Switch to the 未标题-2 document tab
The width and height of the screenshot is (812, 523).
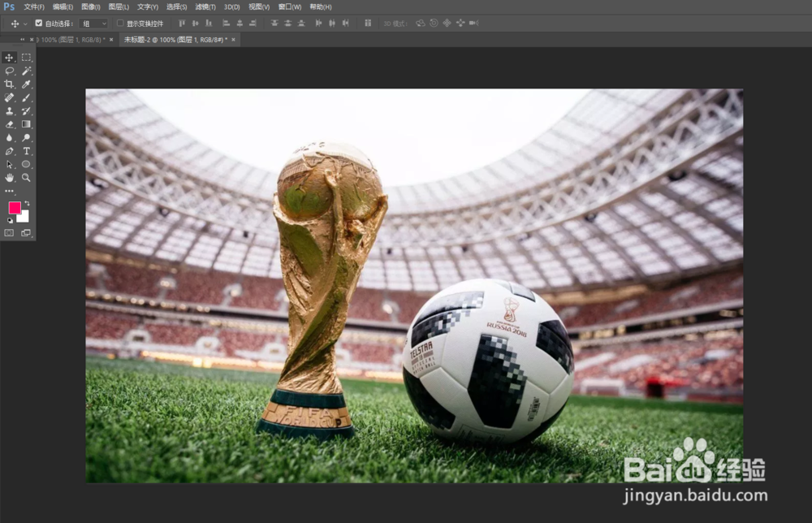175,39
